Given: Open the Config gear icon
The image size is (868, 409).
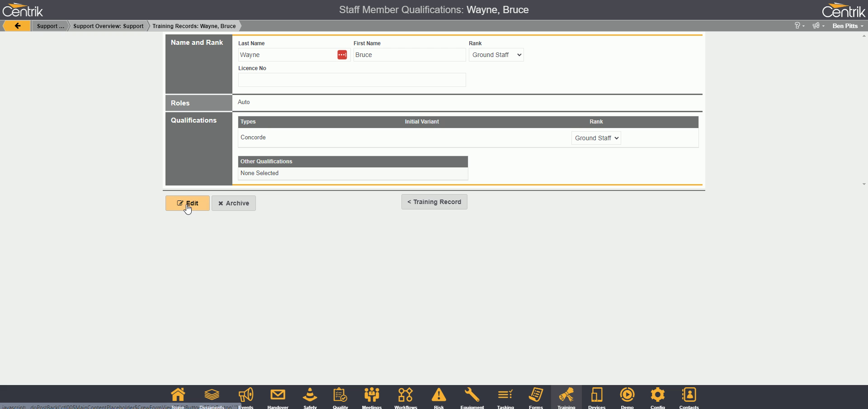Looking at the screenshot, I should tap(657, 396).
